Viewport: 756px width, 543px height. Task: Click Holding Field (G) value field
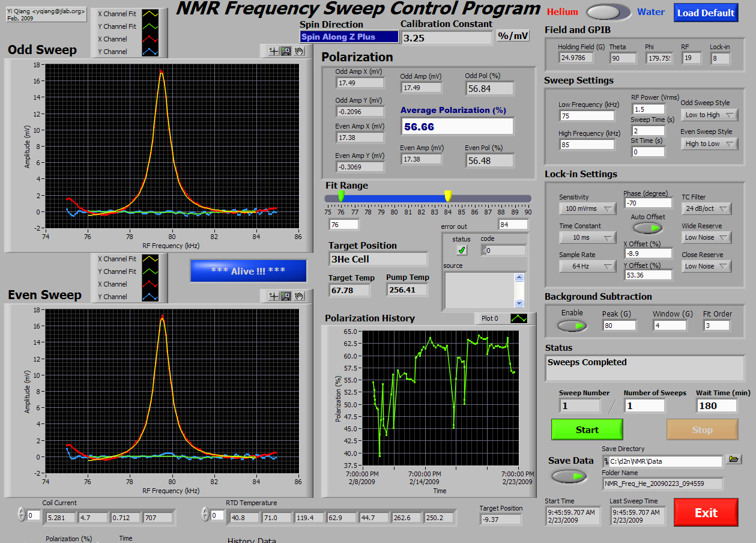click(576, 58)
